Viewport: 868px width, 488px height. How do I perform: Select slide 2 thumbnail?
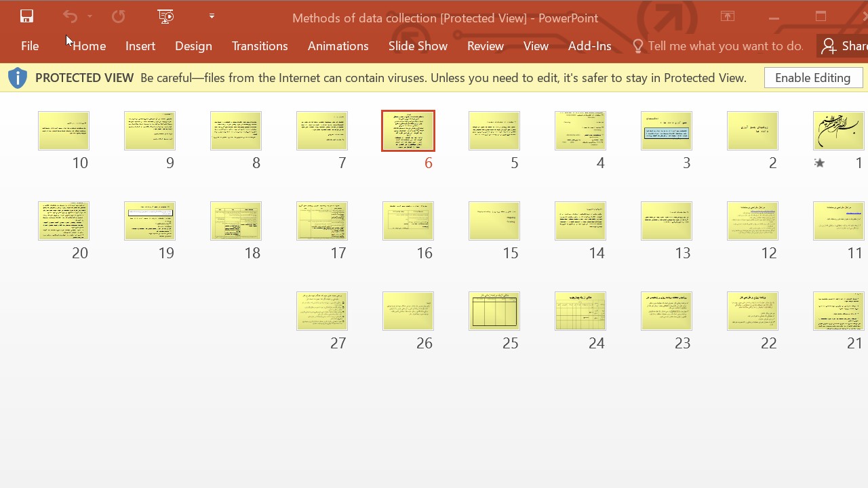(753, 131)
